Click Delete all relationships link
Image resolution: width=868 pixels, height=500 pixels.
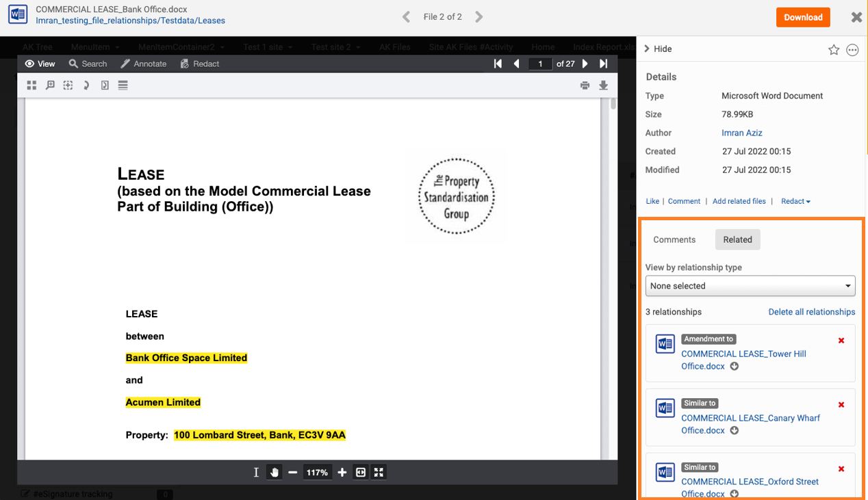coord(811,312)
